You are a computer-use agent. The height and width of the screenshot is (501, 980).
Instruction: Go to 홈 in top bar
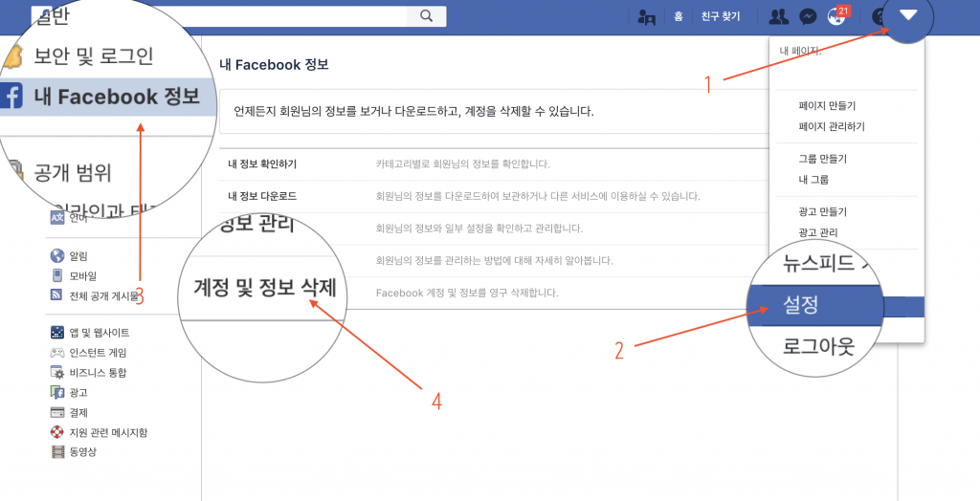pos(679,17)
